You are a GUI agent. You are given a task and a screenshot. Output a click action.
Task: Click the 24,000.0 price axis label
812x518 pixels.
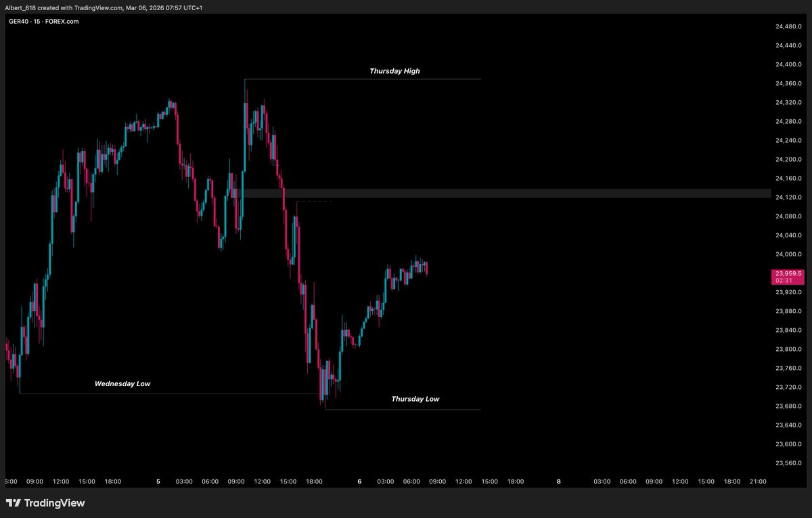coord(788,254)
